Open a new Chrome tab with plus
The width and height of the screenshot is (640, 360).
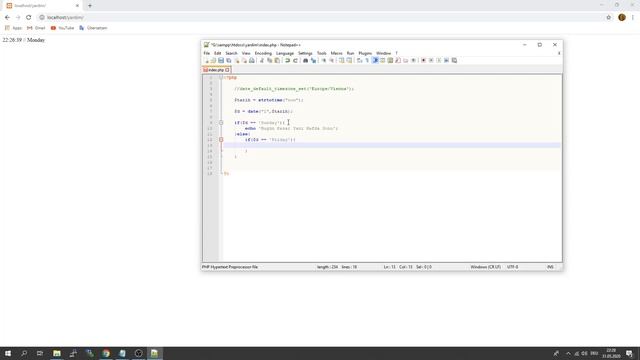click(90, 6)
